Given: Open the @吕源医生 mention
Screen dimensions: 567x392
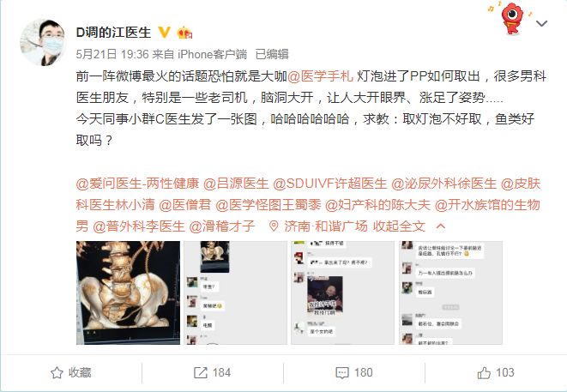Looking at the screenshot, I should pos(236,184).
